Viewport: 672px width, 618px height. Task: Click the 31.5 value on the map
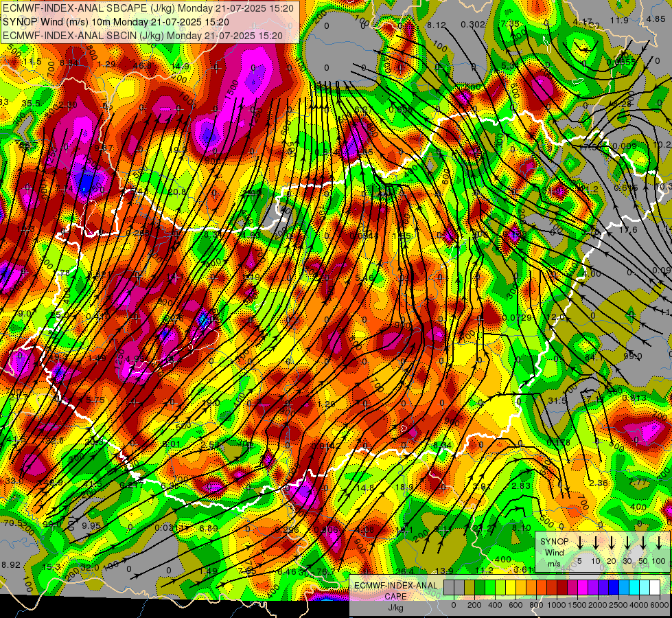557,400
